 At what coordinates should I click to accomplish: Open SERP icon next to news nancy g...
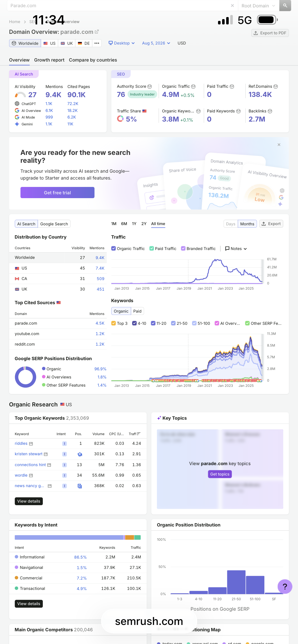tap(50, 486)
